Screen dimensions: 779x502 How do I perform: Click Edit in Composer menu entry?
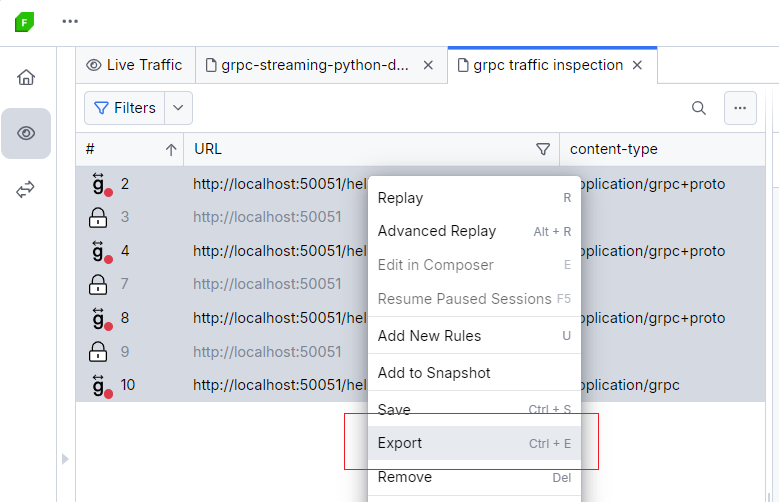tap(474, 265)
